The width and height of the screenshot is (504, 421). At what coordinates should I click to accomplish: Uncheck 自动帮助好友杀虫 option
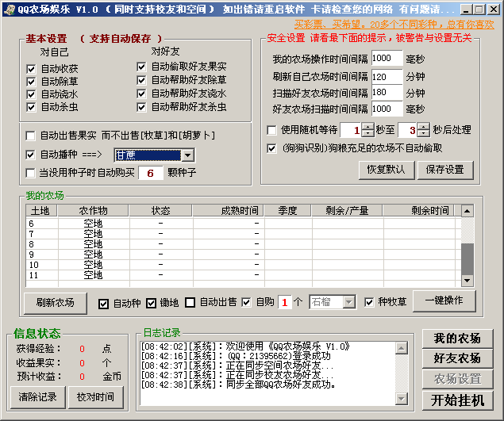141,106
